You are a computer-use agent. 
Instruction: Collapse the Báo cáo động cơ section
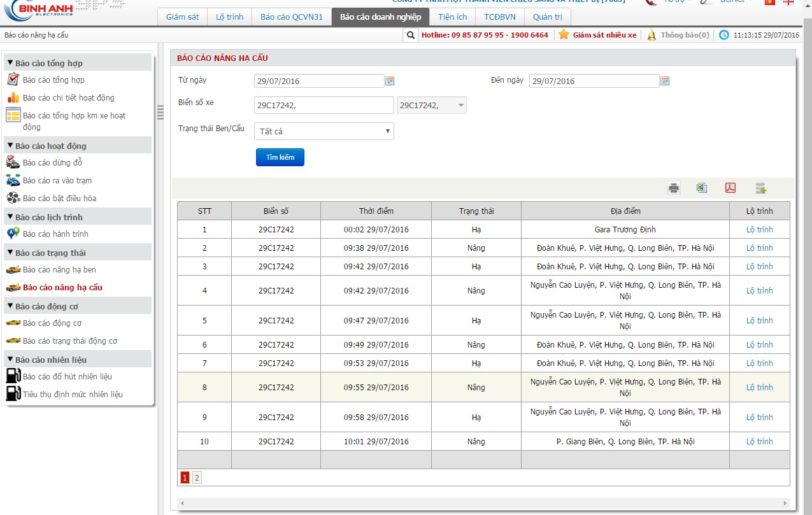(10, 306)
